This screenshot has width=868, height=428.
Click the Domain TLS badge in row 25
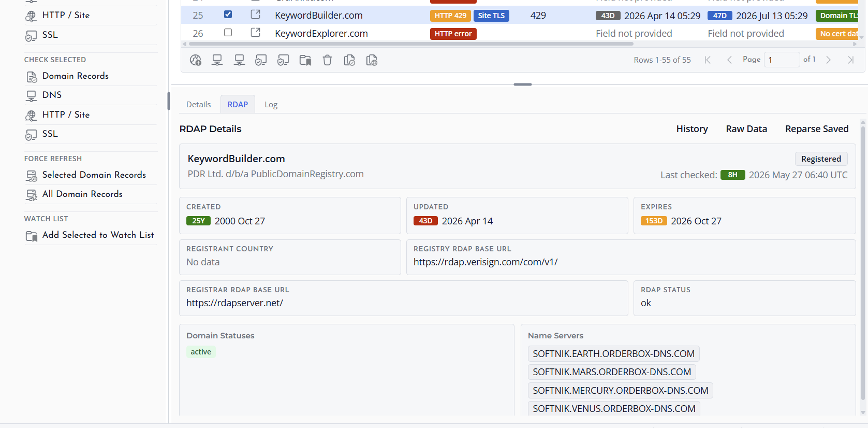coord(836,16)
